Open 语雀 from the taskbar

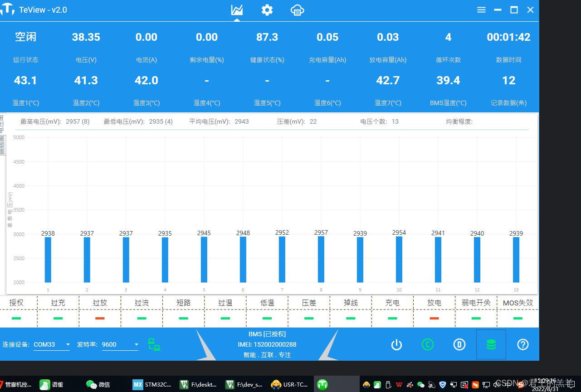pyautogui.click(x=52, y=384)
